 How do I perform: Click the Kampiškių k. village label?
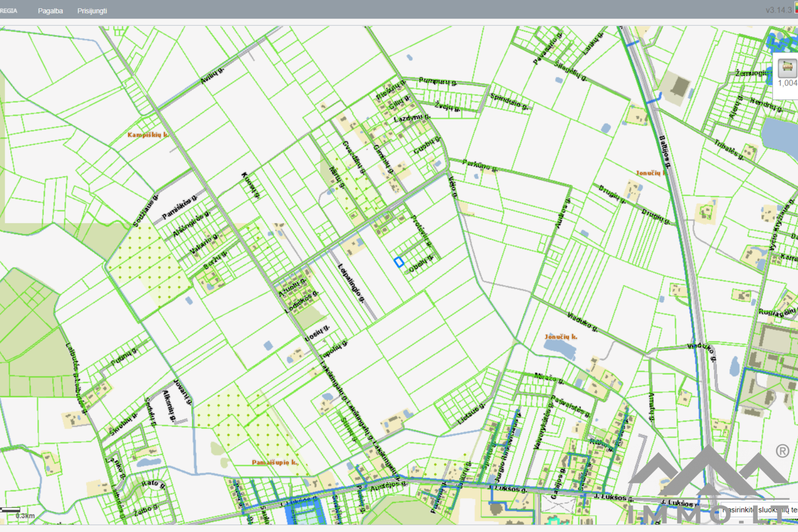148,135
